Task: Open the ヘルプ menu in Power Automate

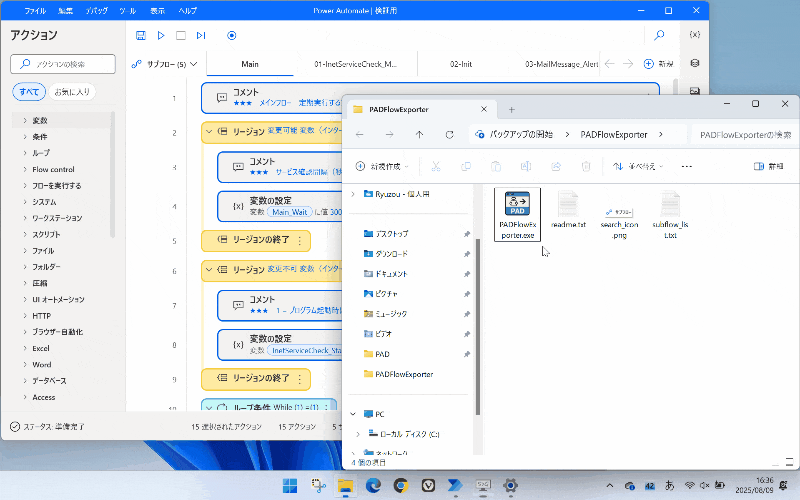Action: tap(187, 10)
